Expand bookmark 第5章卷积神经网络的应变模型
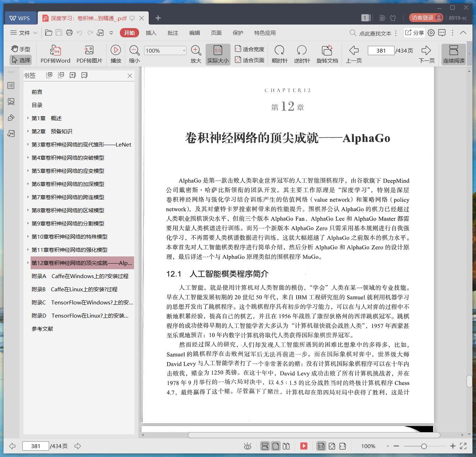476x457 pixels. click(28, 171)
